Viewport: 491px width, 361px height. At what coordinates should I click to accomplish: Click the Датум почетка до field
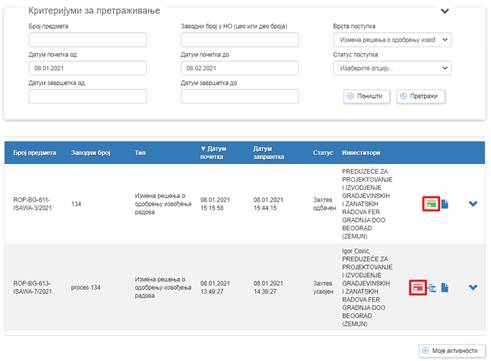(240, 68)
